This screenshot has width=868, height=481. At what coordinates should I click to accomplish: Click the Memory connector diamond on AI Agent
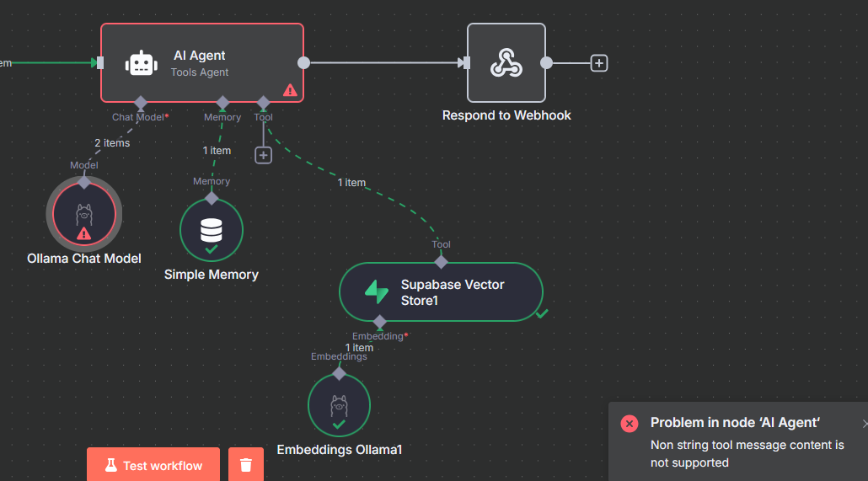coord(222,103)
